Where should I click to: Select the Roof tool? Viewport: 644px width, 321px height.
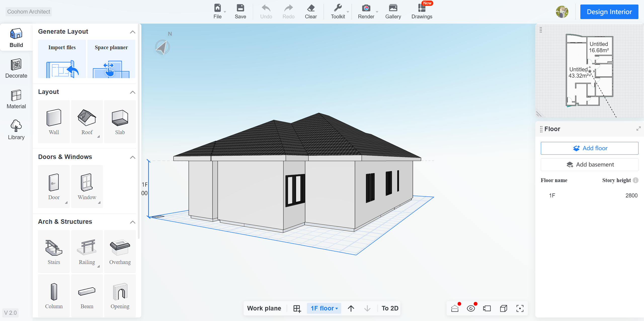pos(87,122)
